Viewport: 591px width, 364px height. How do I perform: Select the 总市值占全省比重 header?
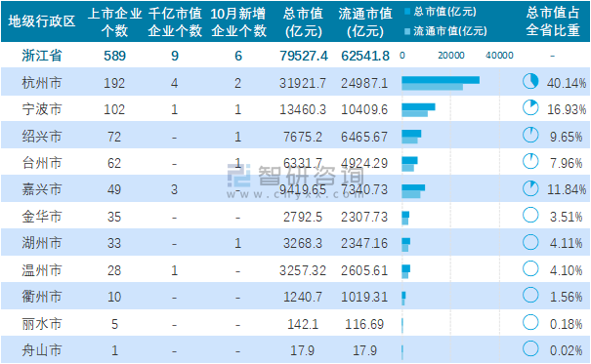pos(553,21)
